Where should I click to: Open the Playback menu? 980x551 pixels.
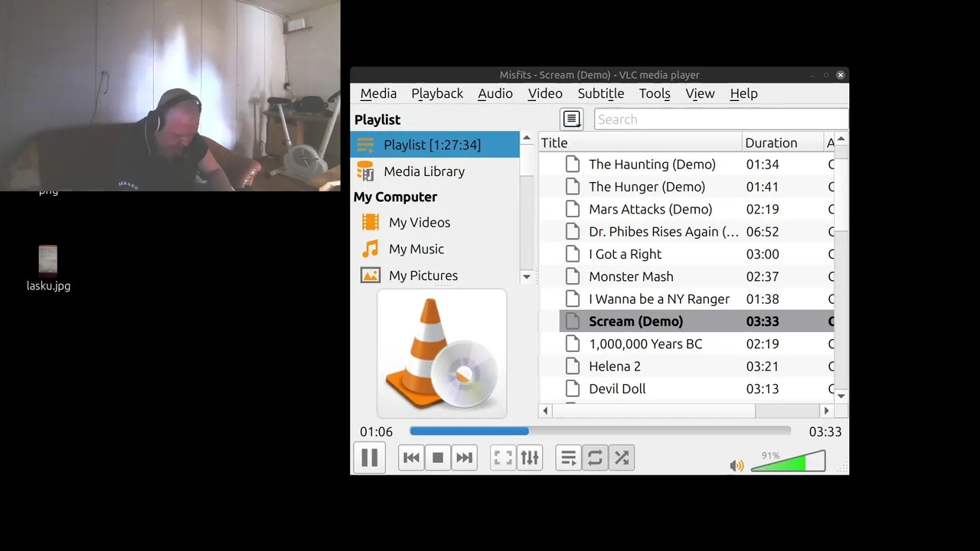click(x=437, y=93)
